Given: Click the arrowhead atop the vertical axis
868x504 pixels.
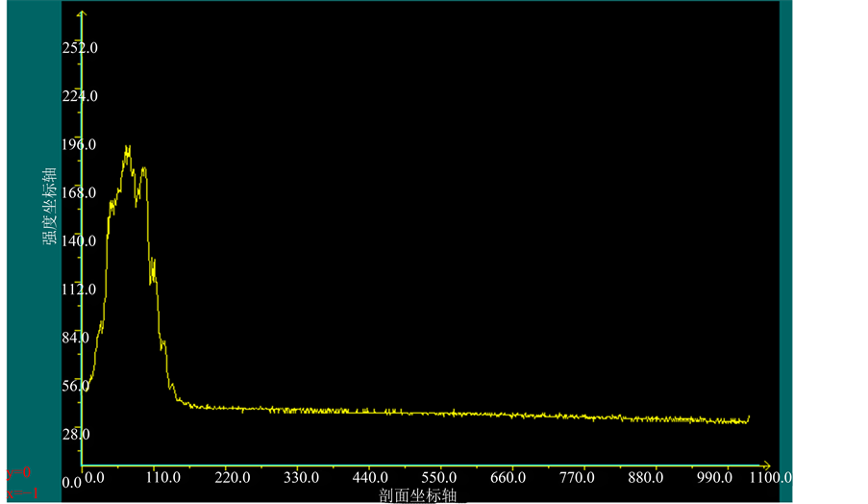Looking at the screenshot, I should [83, 15].
